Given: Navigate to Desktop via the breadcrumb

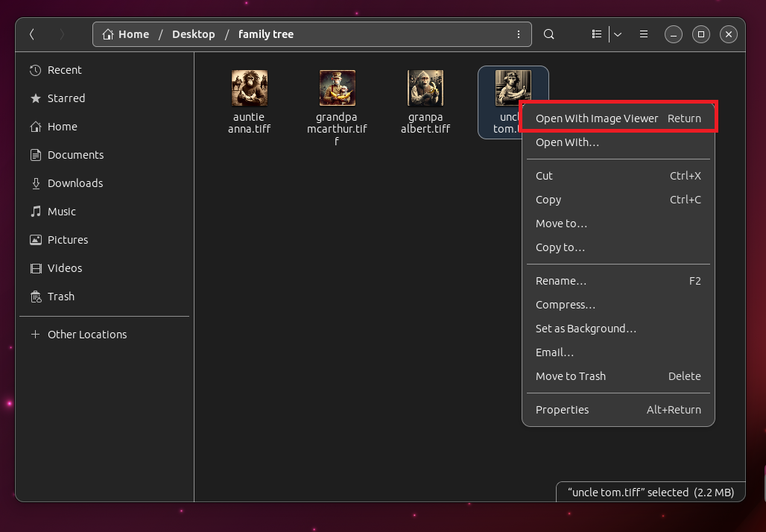Looking at the screenshot, I should tap(193, 34).
